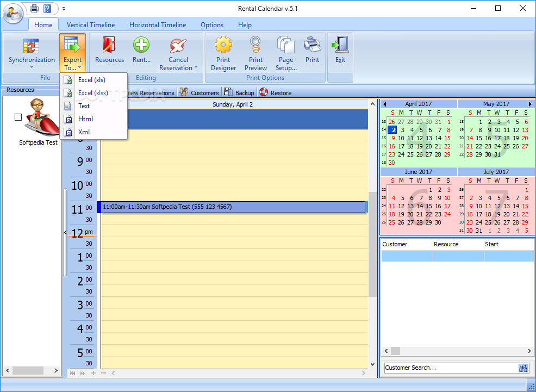Switch to the Home tab
This screenshot has width=536, height=392.
43,24
